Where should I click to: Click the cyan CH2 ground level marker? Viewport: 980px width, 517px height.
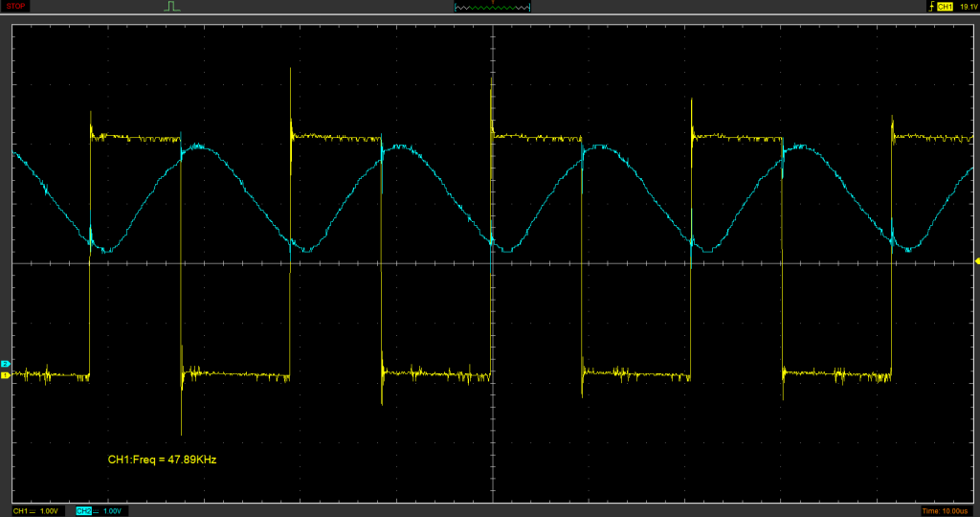(x=5, y=365)
